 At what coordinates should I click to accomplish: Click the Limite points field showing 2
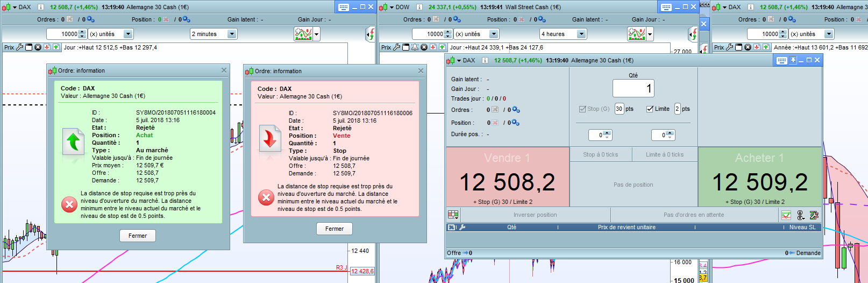click(x=677, y=109)
